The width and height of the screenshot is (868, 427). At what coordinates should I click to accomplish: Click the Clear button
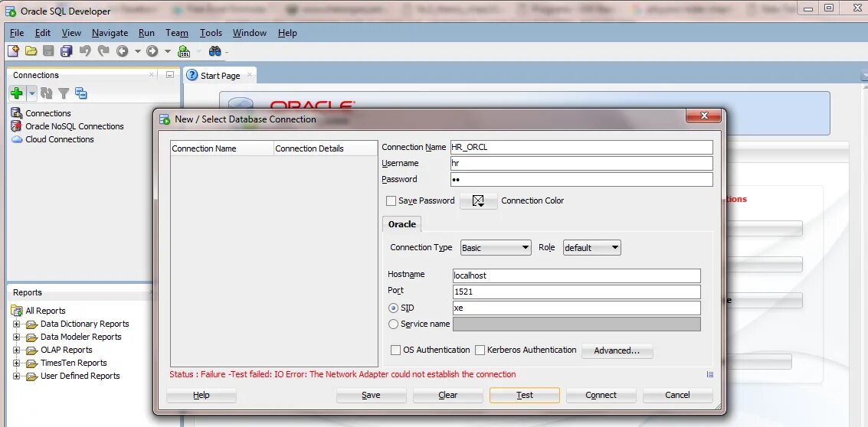(448, 395)
